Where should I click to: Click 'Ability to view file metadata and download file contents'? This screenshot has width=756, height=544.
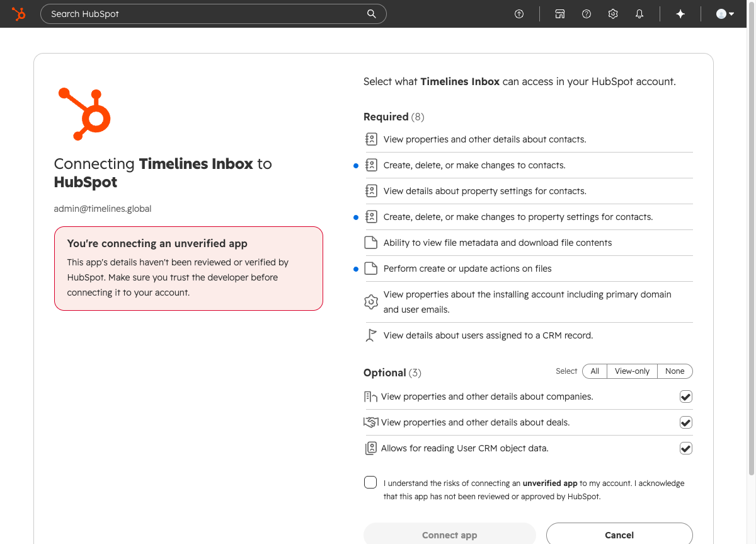(498, 243)
